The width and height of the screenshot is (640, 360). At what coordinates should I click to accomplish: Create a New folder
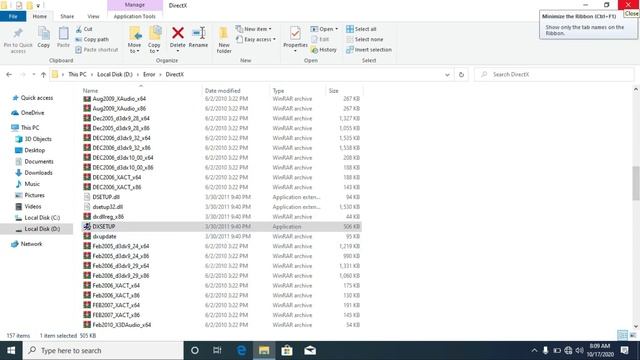[x=224, y=40]
